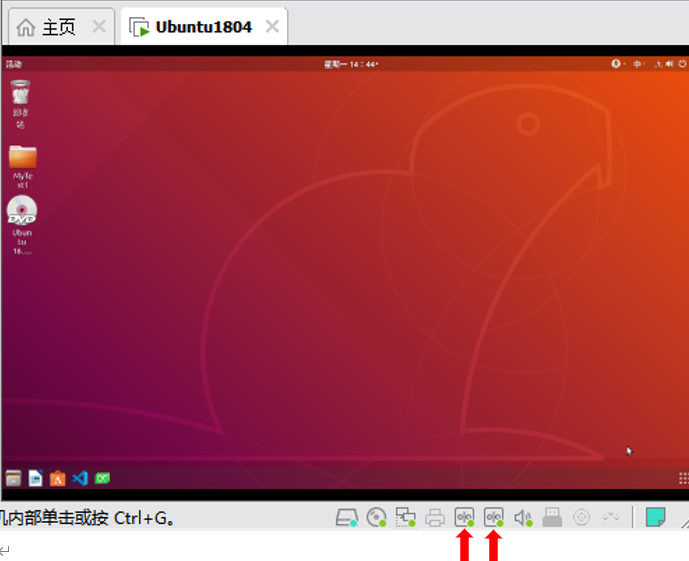The image size is (689, 561).
Task: Open the Files manager in Ubuntu dock
Action: point(13,478)
